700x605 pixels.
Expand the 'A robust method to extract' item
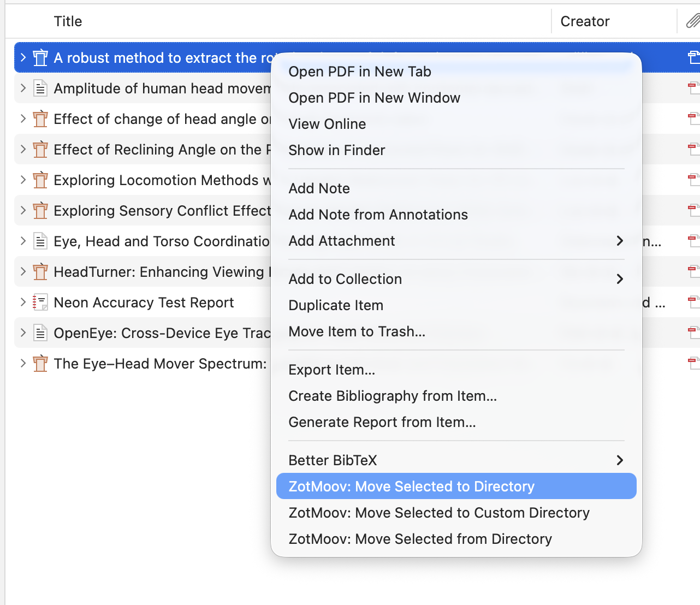click(x=23, y=57)
